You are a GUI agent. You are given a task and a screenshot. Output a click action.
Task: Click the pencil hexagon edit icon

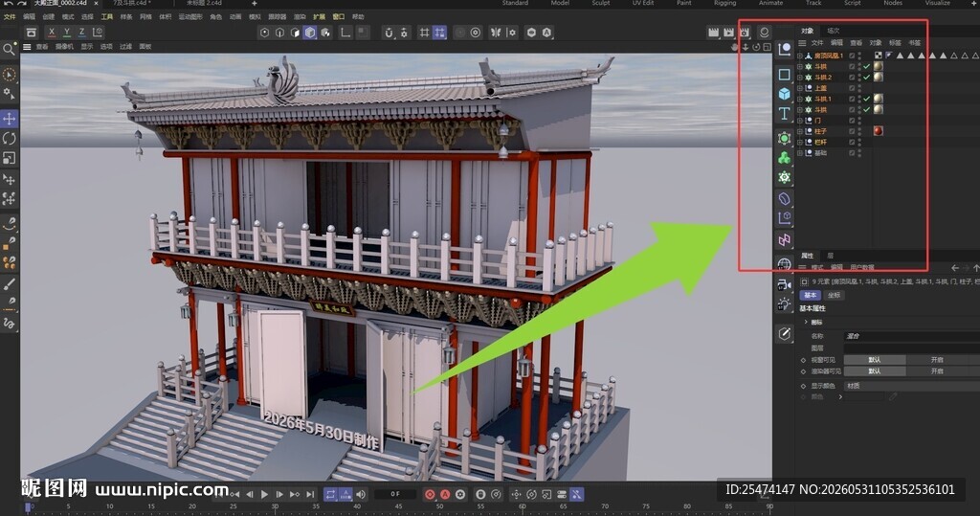785,334
